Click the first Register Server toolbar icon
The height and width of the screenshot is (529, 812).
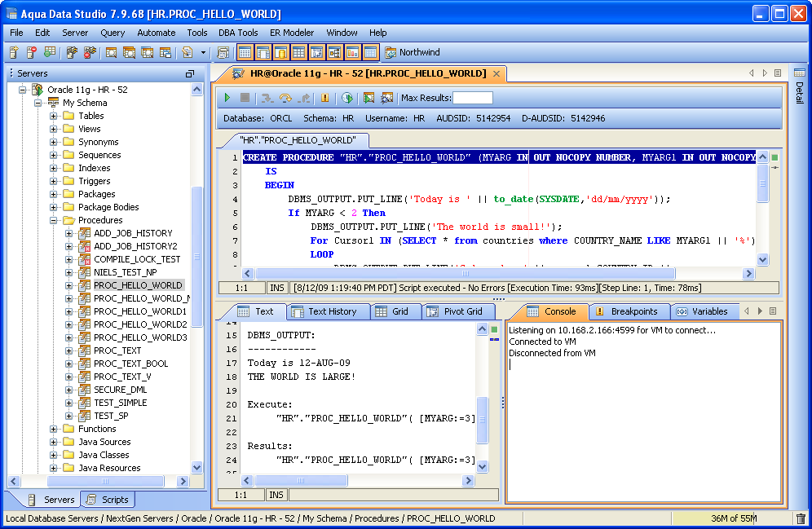point(14,53)
